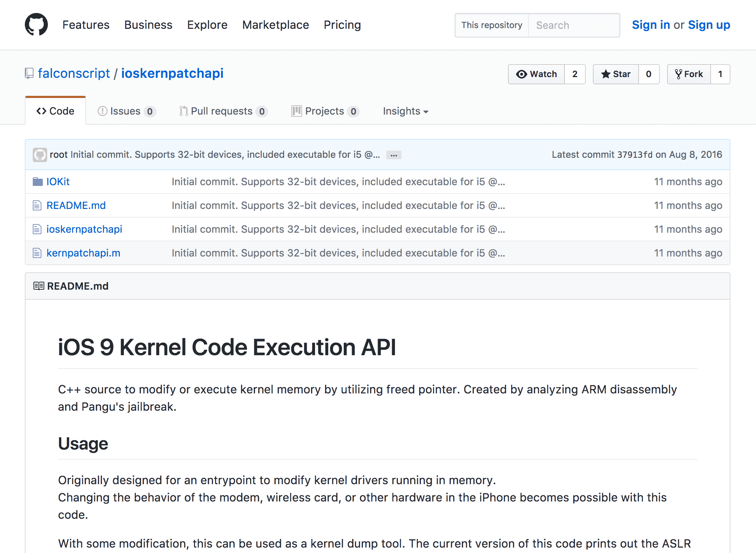Expand the commit message ellipsis

[393, 155]
